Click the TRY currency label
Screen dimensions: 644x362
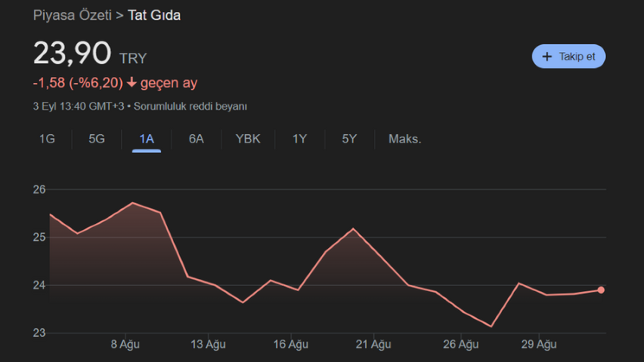click(x=133, y=59)
